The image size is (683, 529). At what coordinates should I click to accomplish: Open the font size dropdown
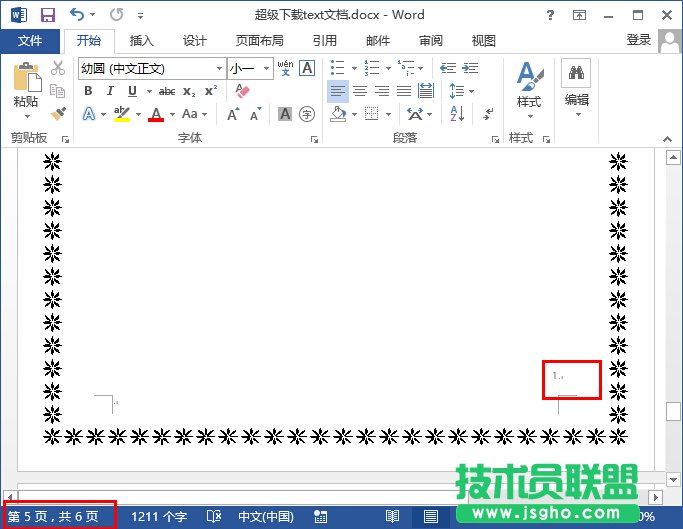point(266,69)
